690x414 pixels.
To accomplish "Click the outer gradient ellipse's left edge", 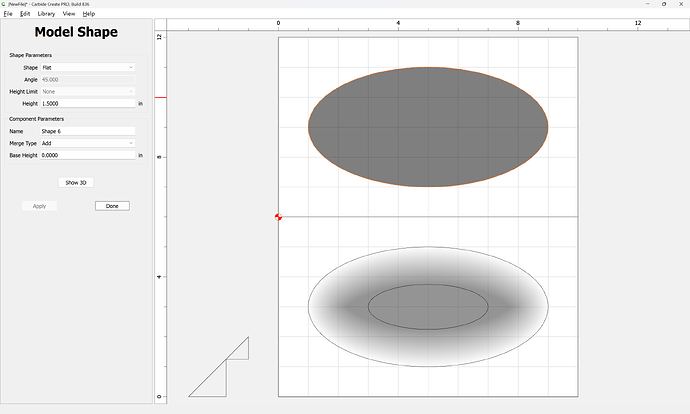I will pyautogui.click(x=309, y=306).
